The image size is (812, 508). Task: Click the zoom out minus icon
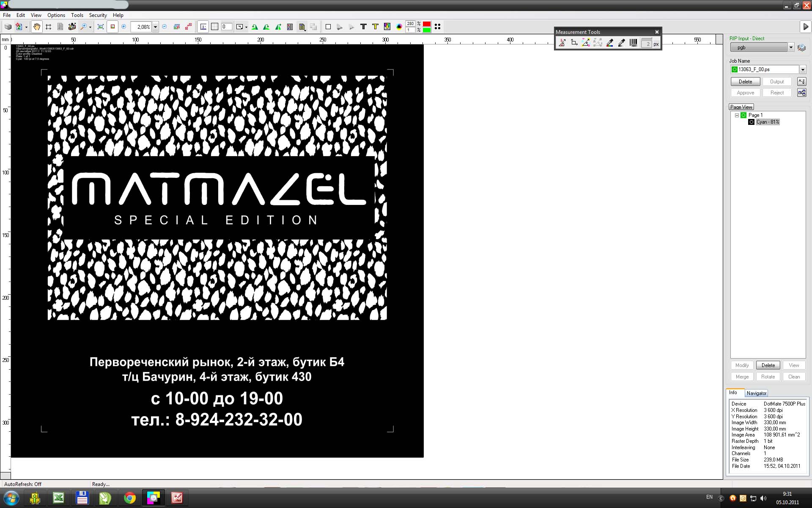coord(165,27)
